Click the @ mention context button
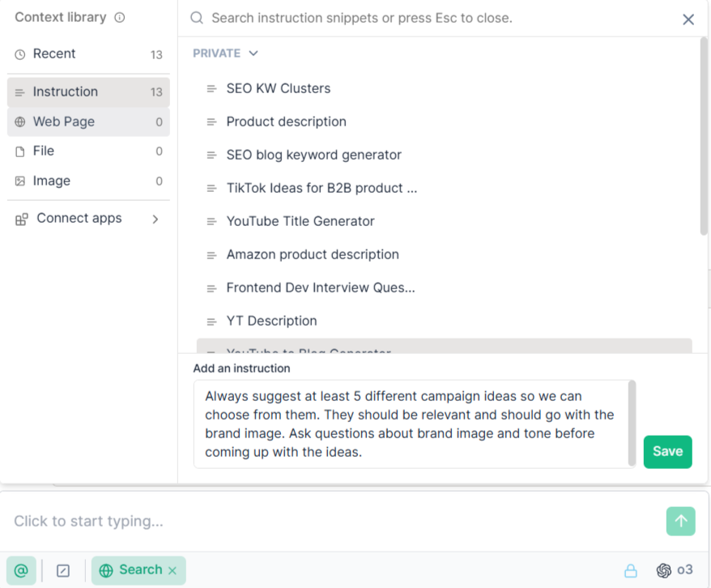Image resolution: width=711 pixels, height=588 pixels. point(21,570)
